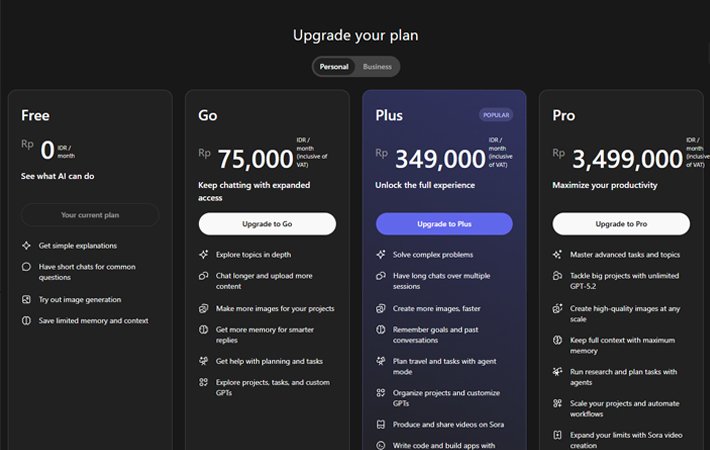Click the 'Upgrade your plan' heading

355,36
